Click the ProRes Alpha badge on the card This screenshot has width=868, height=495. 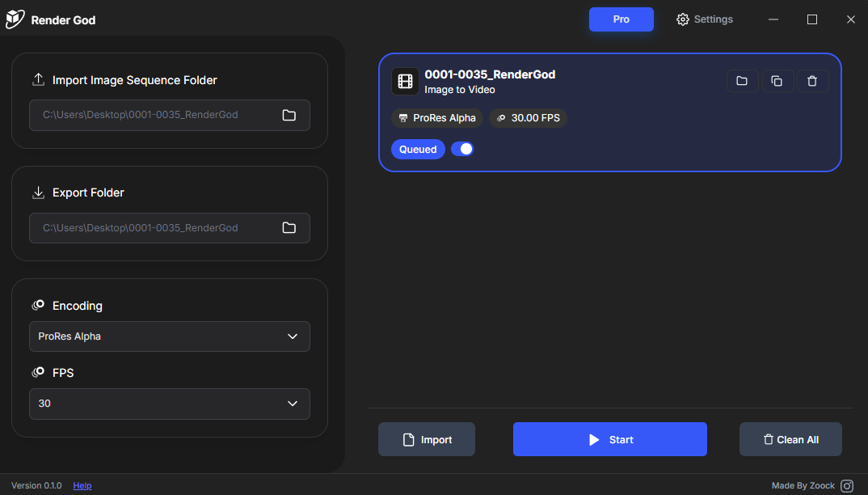(x=437, y=118)
